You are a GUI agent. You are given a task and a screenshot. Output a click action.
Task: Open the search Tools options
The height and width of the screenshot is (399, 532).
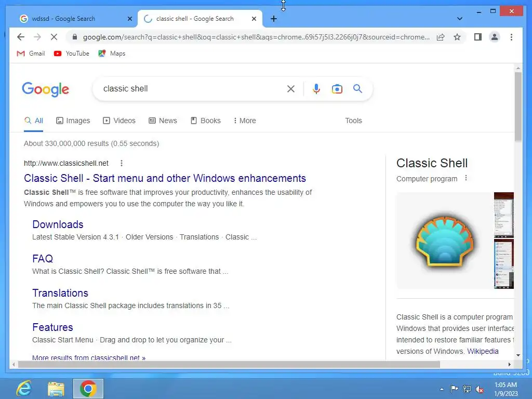[353, 121]
